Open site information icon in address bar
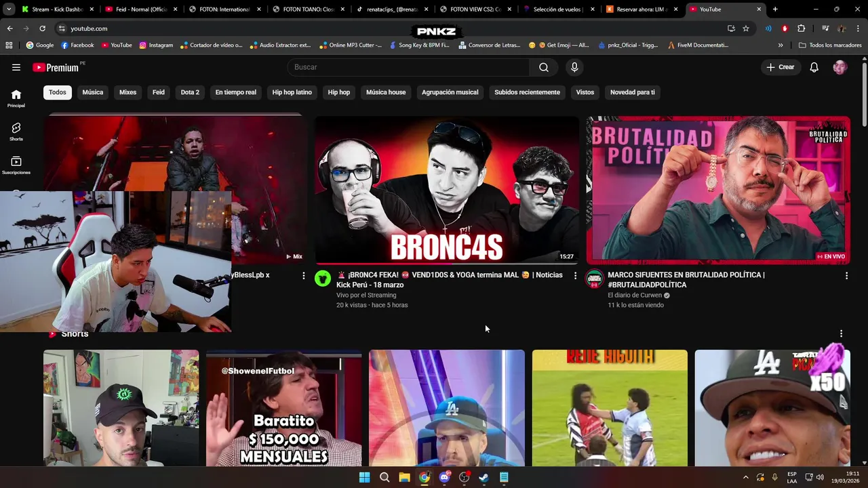Image resolution: width=868 pixels, height=488 pixels. click(62, 28)
